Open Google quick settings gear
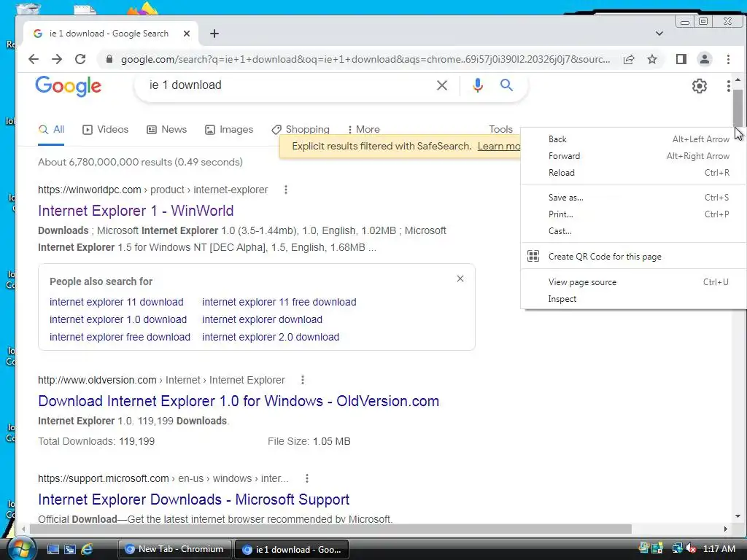 tap(700, 86)
